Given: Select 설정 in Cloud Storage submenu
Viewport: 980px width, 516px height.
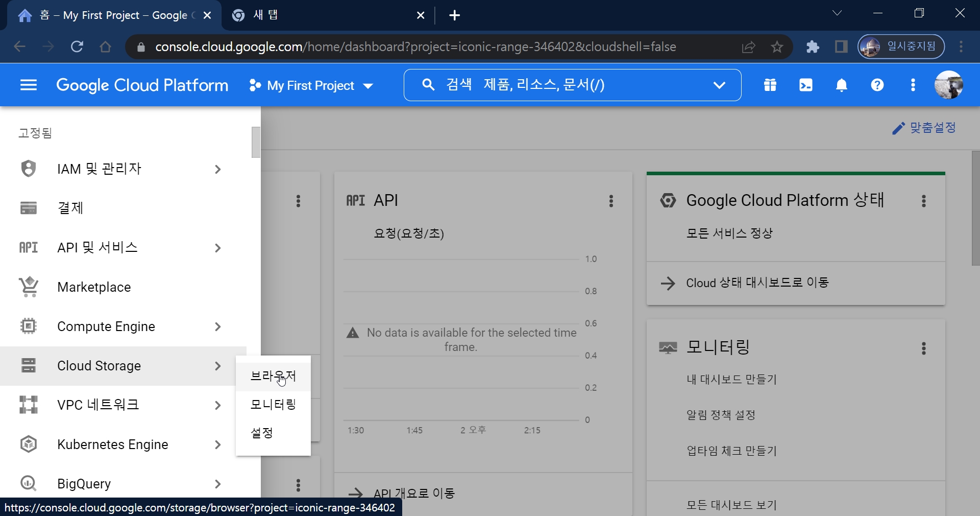Looking at the screenshot, I should pos(273,433).
